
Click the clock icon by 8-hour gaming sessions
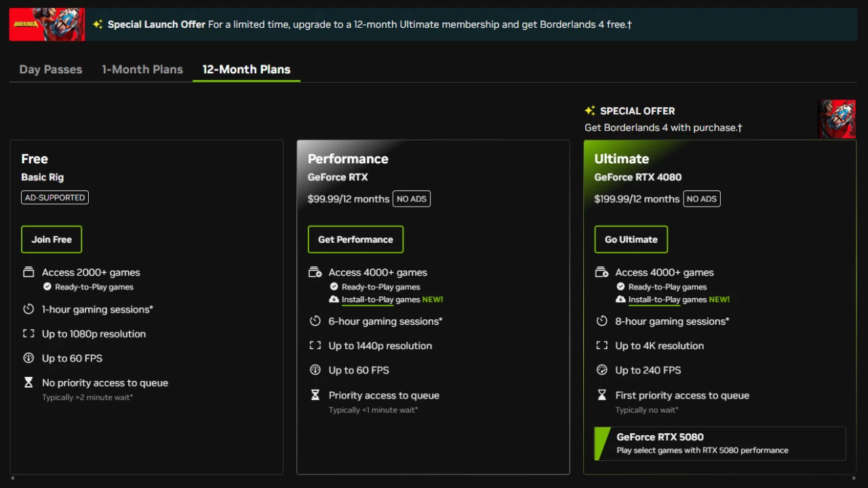tap(602, 321)
